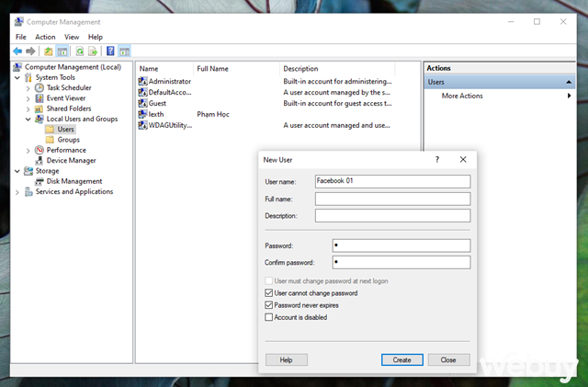This screenshot has height=387, width=588.
Task: Open Device Manager in the tree
Action: click(72, 161)
